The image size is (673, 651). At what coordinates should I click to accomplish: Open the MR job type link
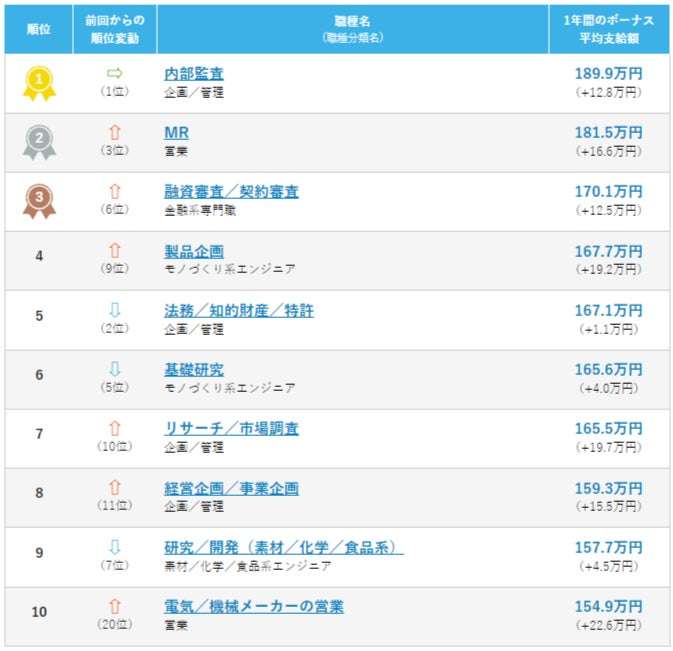pos(176,133)
